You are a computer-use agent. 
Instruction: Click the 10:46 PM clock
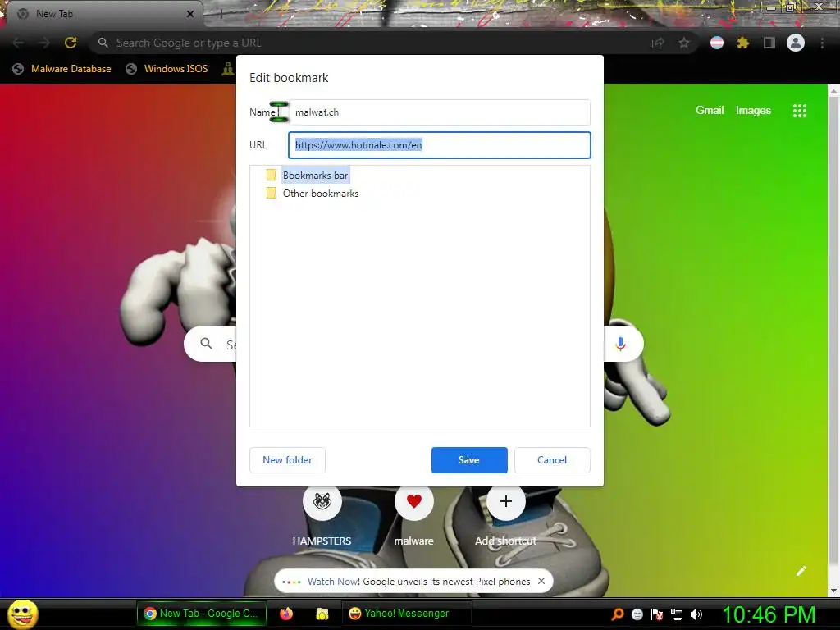(769, 614)
